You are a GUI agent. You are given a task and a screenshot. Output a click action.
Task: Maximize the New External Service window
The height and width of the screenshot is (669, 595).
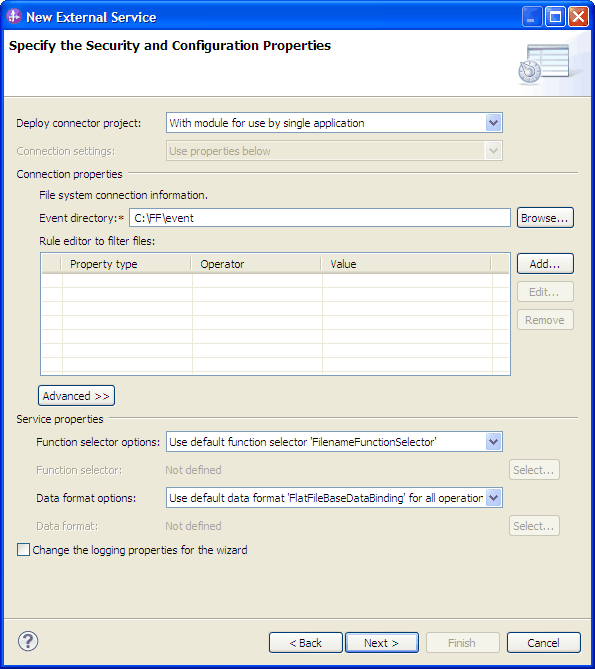tap(555, 17)
